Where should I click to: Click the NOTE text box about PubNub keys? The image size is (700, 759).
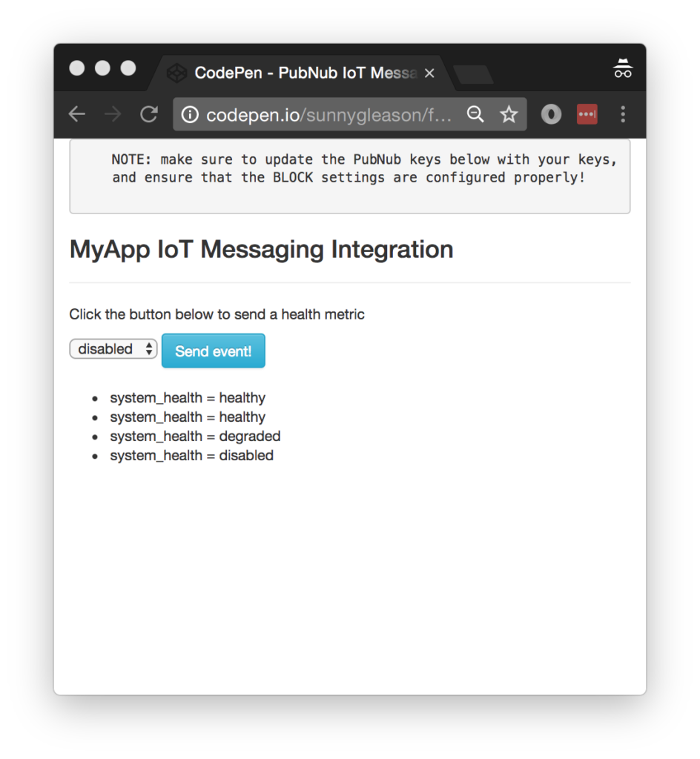(349, 176)
